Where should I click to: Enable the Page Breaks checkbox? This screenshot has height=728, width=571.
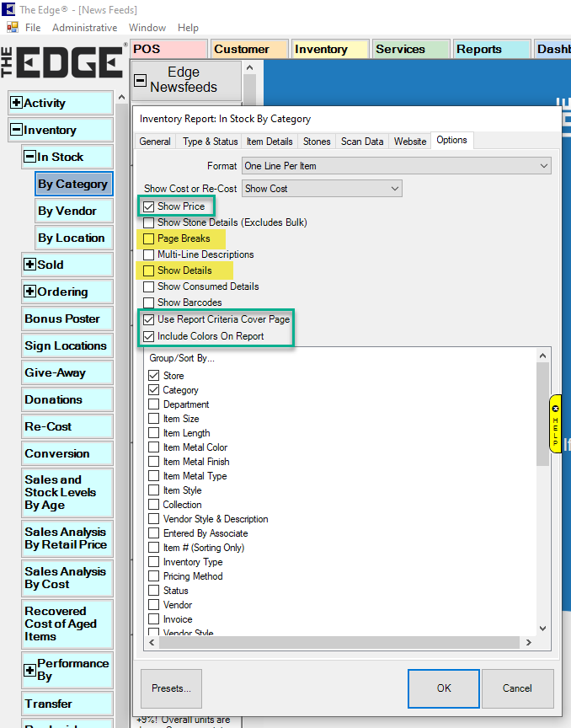pyautogui.click(x=149, y=238)
